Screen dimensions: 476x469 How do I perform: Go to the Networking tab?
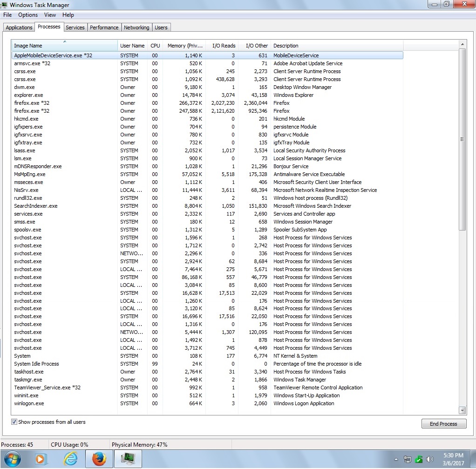pyautogui.click(x=136, y=27)
